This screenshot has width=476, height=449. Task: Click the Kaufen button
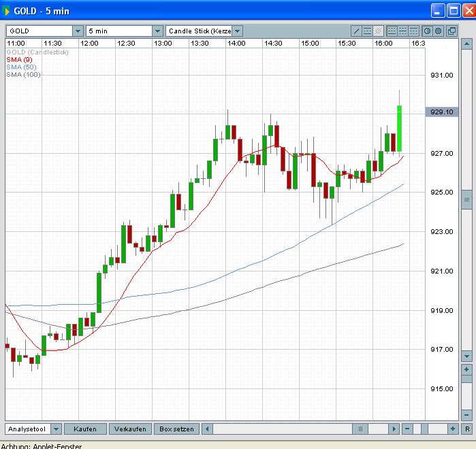(x=85, y=429)
